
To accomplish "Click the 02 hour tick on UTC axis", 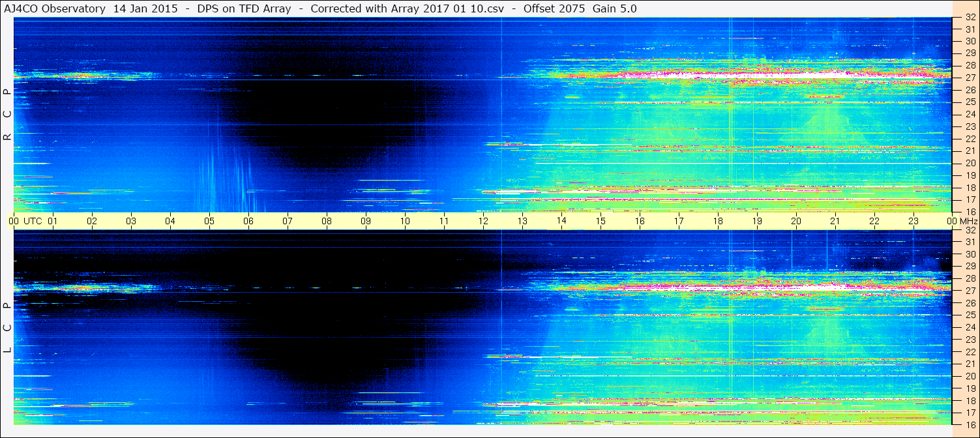I will [92, 221].
